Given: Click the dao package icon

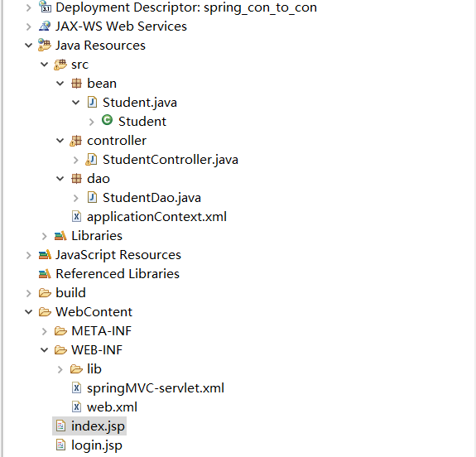Looking at the screenshot, I should click(76, 179).
